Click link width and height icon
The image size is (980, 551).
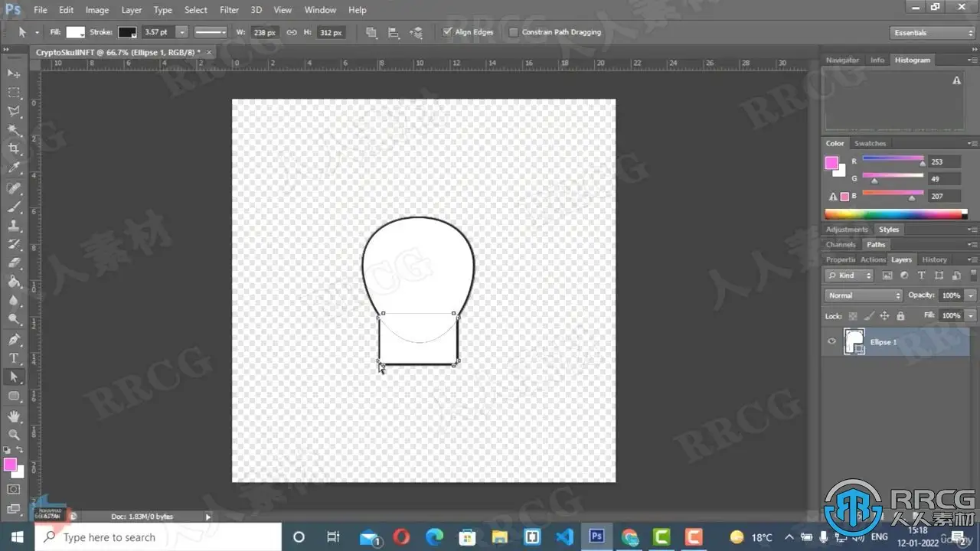(x=291, y=32)
